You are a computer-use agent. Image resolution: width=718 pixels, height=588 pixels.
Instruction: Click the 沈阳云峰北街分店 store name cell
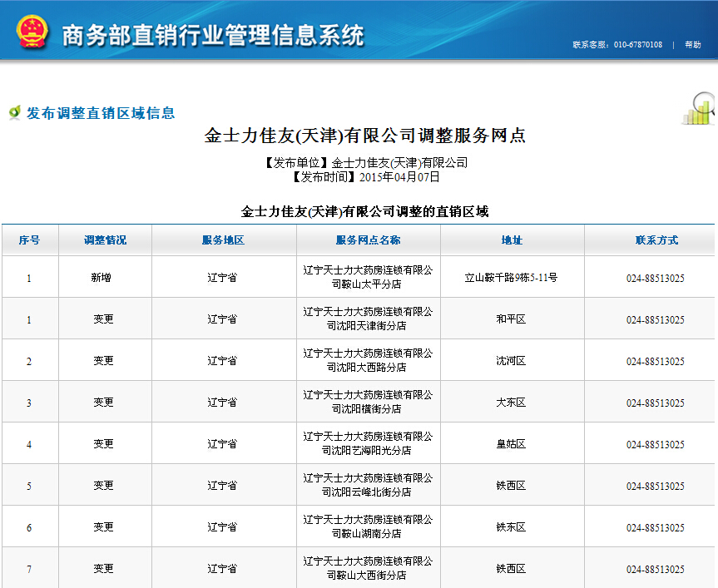pos(368,485)
